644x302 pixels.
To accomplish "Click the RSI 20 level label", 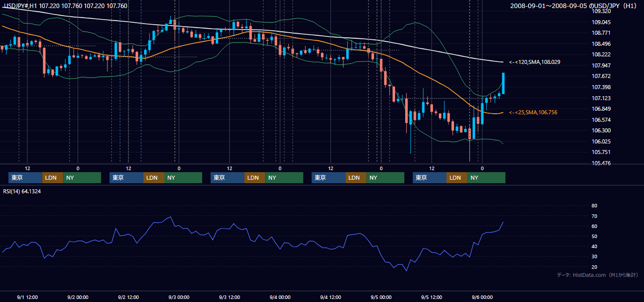I will point(594,267).
